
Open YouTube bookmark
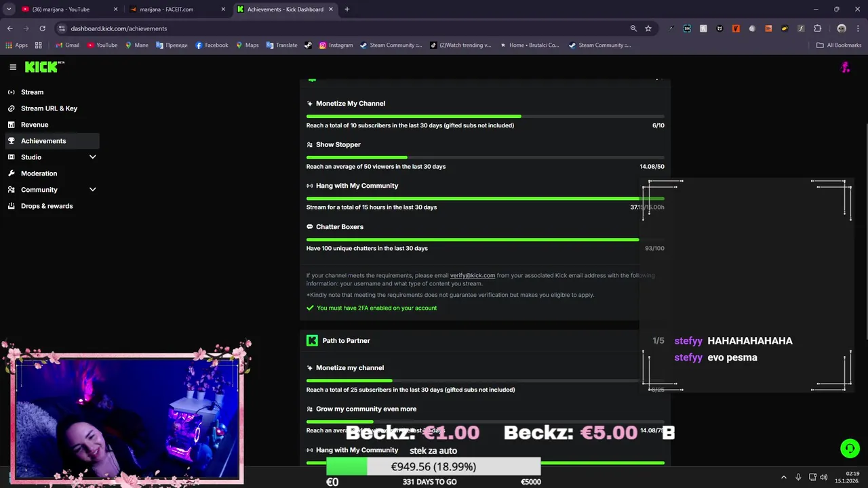point(102,45)
